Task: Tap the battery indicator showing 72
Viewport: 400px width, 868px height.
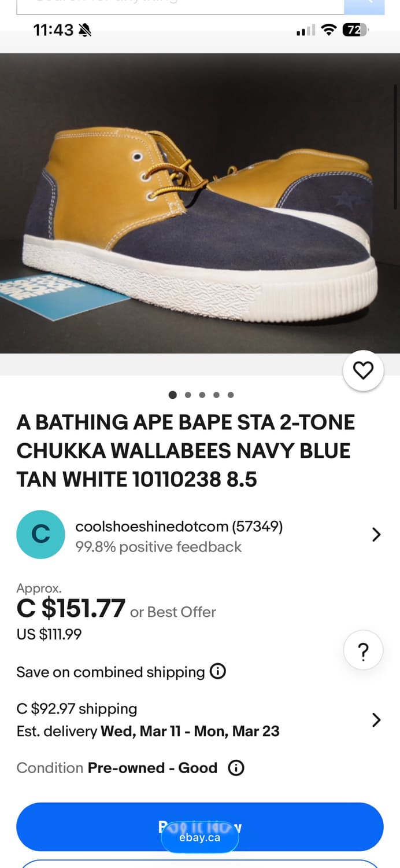Action: coord(355,30)
